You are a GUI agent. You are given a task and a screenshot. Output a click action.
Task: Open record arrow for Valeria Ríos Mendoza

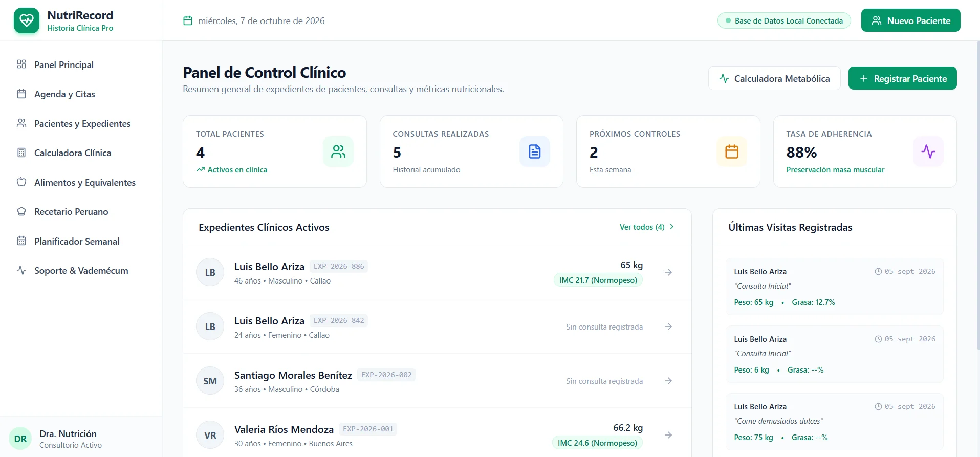[x=668, y=435]
